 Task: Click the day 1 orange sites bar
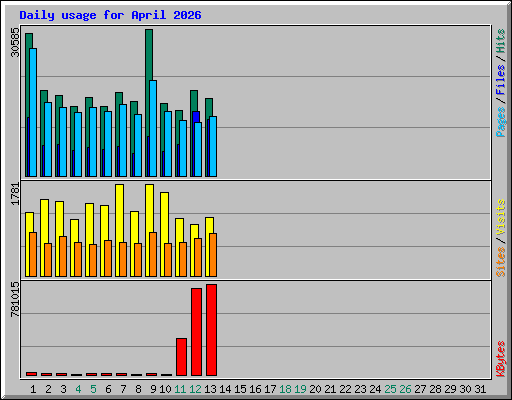(x=33, y=254)
